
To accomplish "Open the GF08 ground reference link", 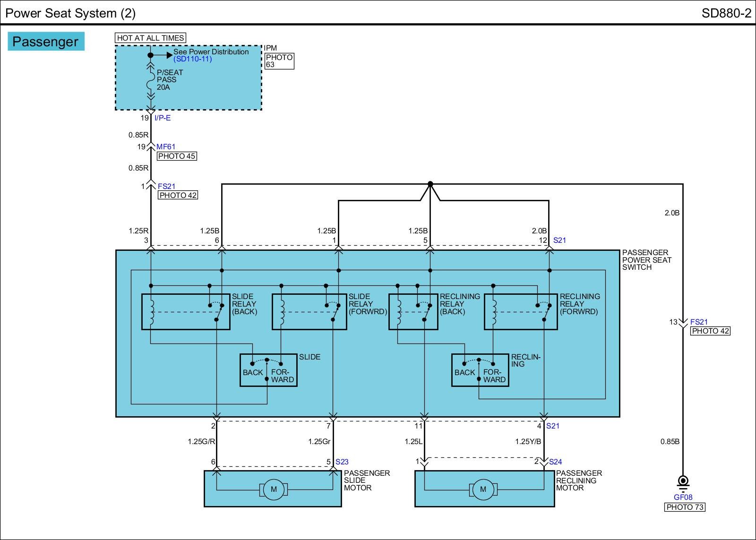I will (683, 497).
